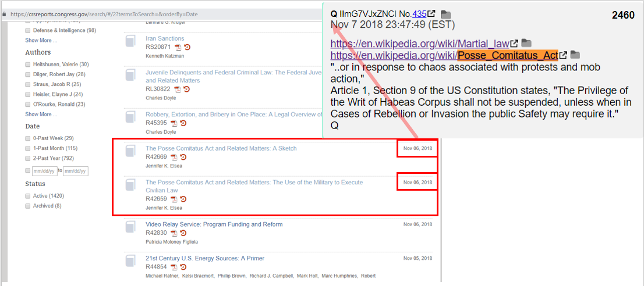
Task: Open the PDF icon for Iran Sanctions RS20871
Action: point(178,47)
